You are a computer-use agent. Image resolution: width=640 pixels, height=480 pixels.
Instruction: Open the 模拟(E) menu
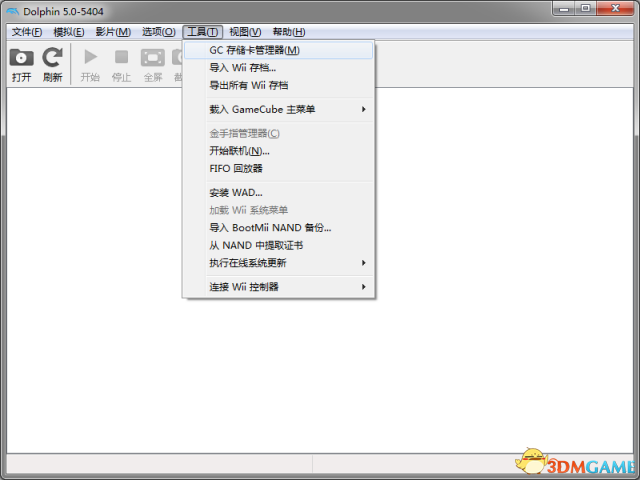pos(69,32)
